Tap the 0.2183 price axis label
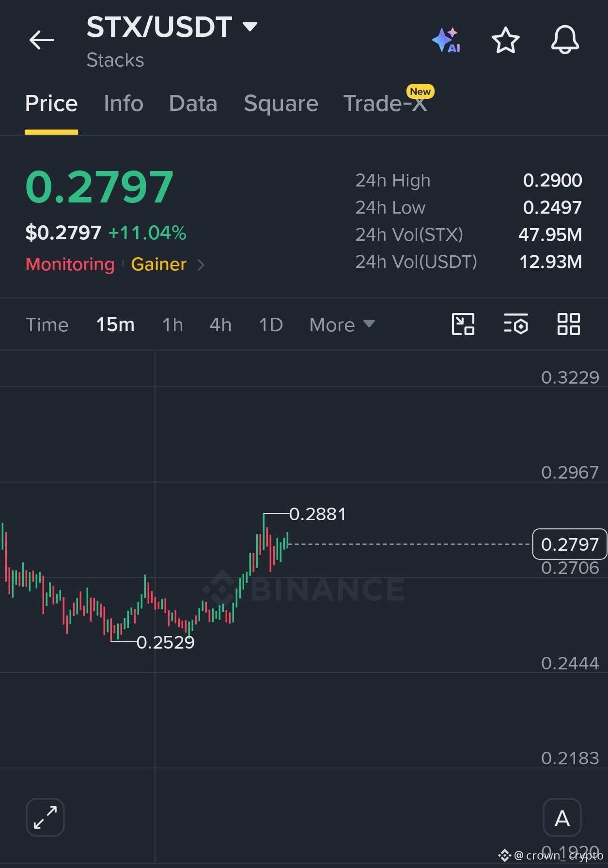 (x=570, y=758)
